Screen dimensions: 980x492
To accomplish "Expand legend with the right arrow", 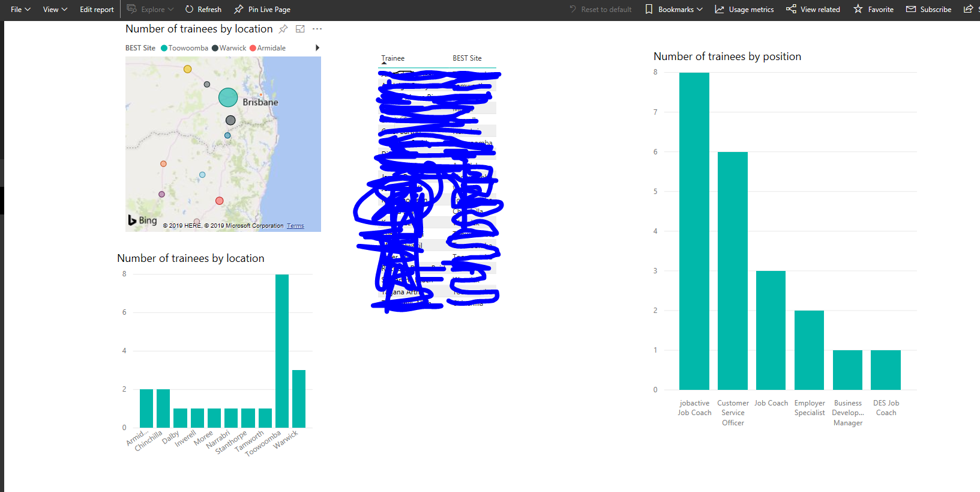I will point(317,48).
